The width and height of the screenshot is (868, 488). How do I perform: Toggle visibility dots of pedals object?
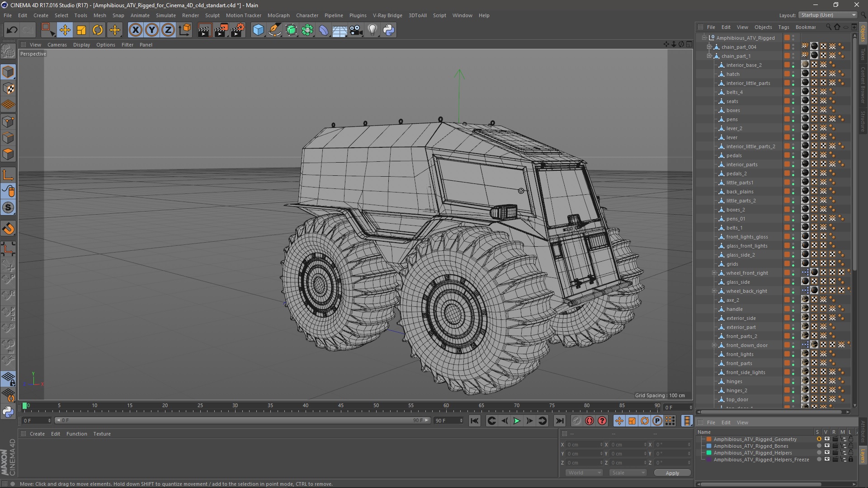pos(793,155)
